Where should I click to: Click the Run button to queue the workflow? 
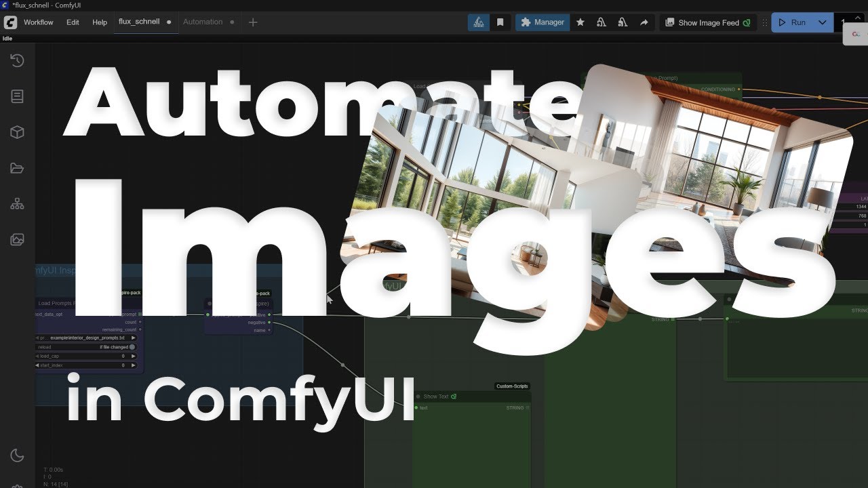(795, 22)
